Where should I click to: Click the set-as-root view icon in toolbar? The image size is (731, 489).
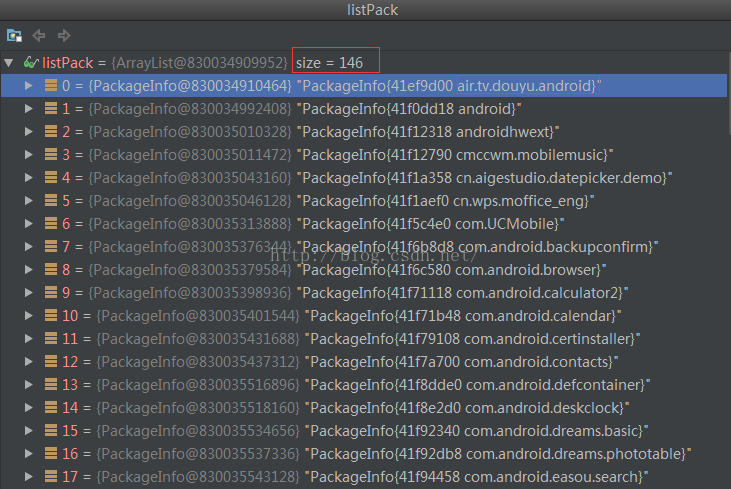[x=14, y=35]
